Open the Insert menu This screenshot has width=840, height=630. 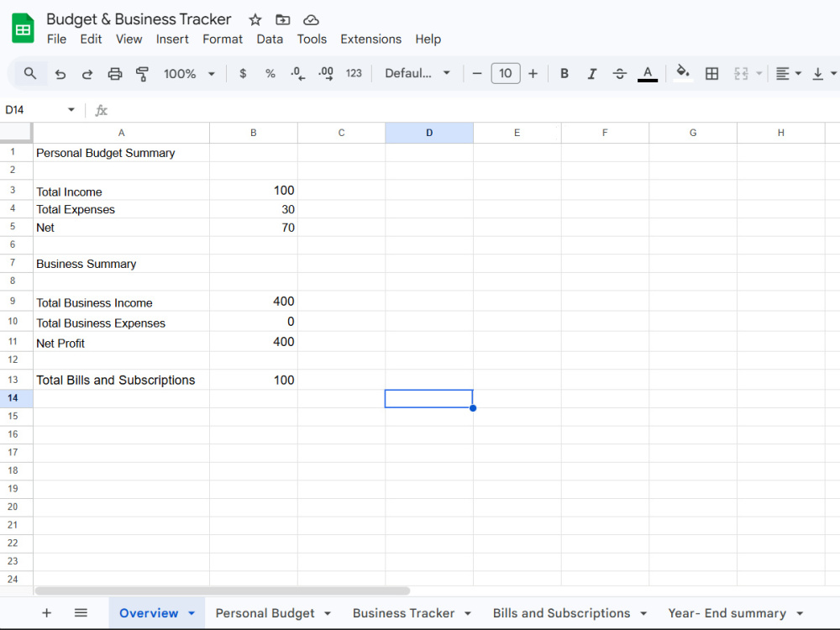click(172, 39)
